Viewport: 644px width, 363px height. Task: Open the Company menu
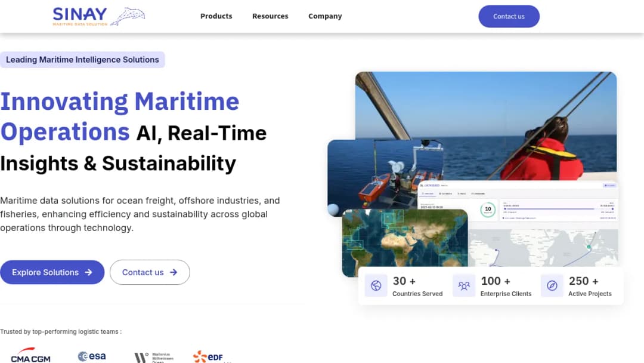point(325,16)
